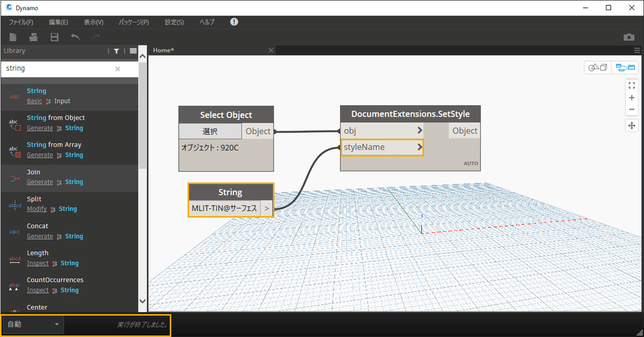Click the CountOccurrences node icon
Image resolution: width=644 pixels, height=337 pixels.
[14, 286]
